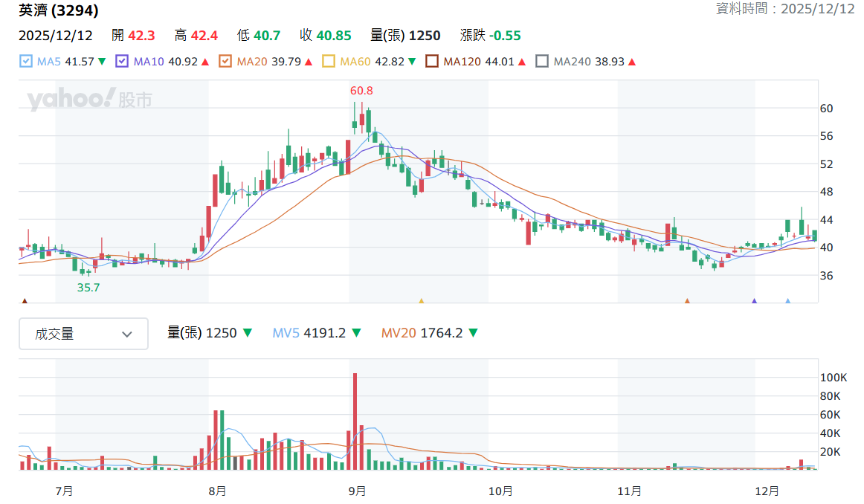Click the orange triangle marker in November
This screenshot has height=504, width=864.
[x=687, y=301]
